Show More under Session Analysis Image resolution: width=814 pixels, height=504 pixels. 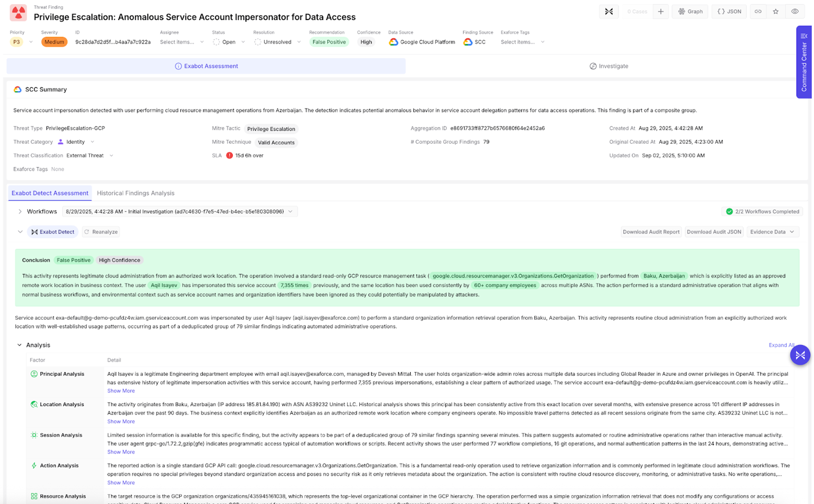(121, 452)
